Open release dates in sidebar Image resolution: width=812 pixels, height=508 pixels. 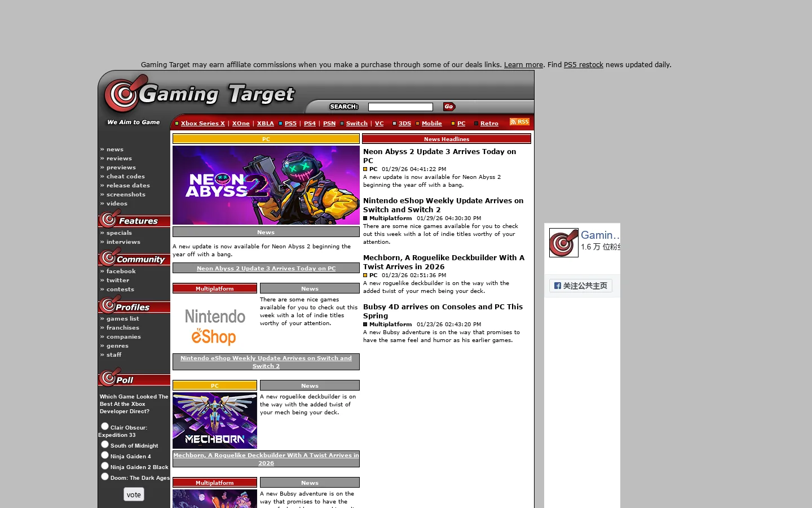point(128,185)
